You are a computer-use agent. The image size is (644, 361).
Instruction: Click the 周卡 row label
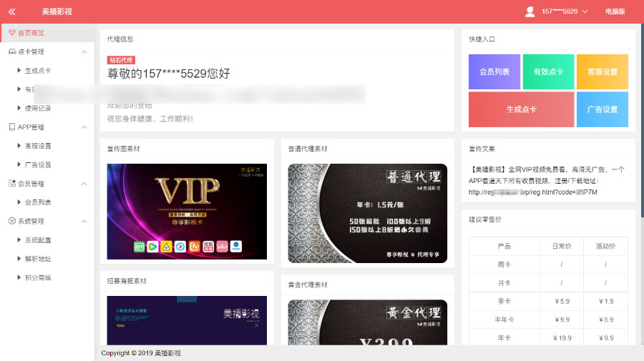point(504,264)
